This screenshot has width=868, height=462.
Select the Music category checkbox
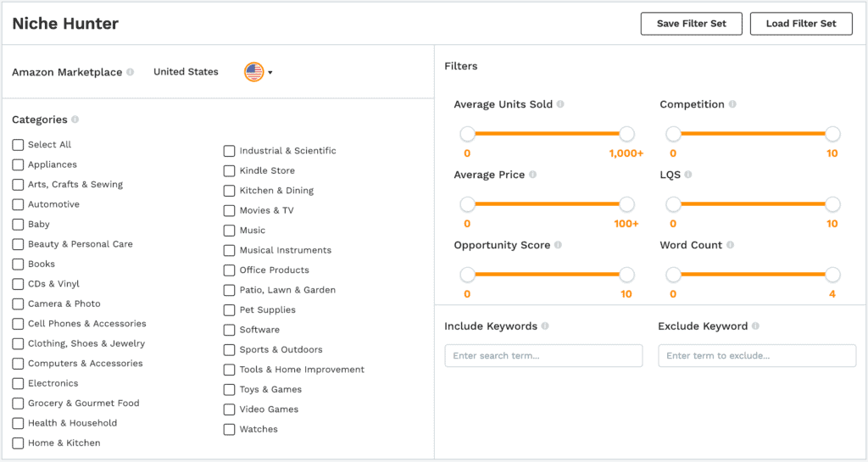tap(229, 231)
